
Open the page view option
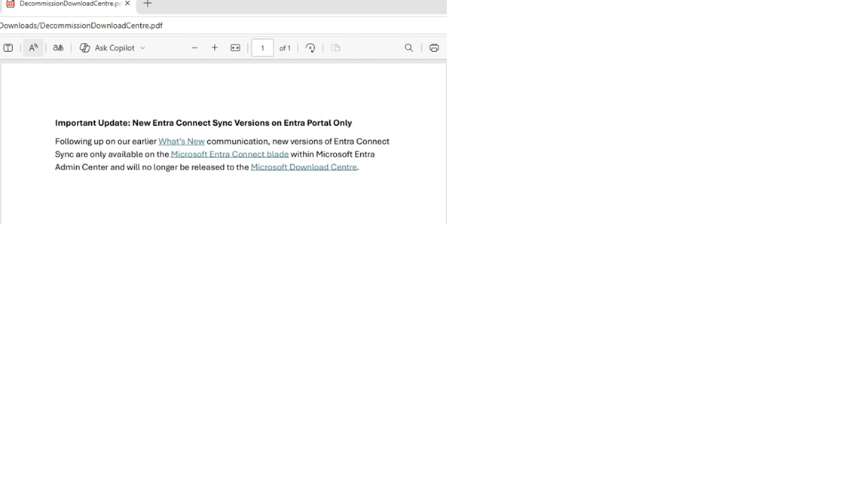(x=335, y=48)
